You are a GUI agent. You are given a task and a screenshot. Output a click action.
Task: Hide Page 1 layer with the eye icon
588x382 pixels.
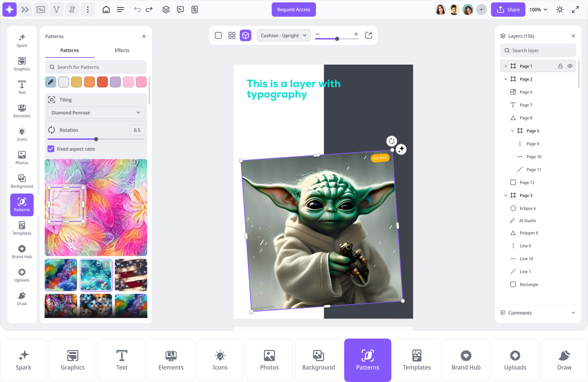tap(570, 66)
